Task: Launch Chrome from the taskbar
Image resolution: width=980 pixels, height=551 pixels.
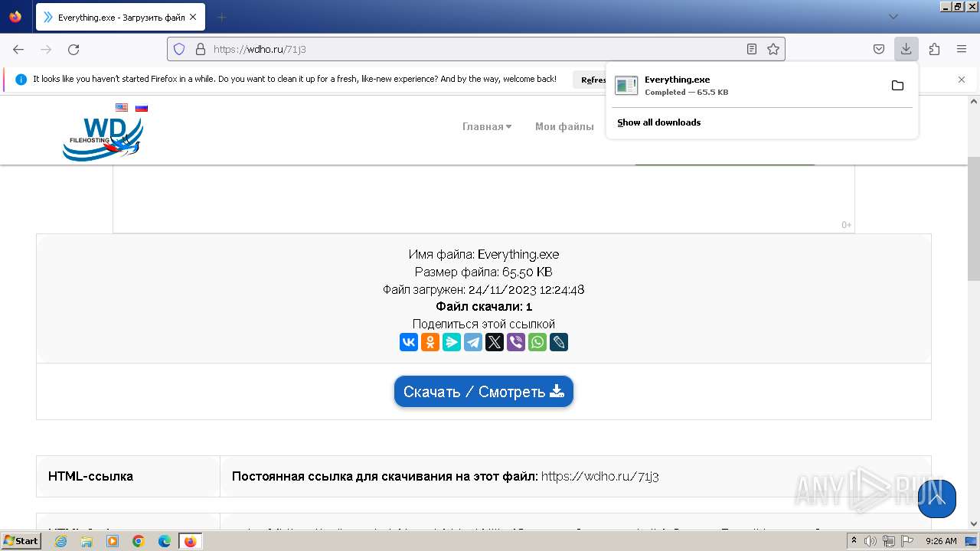Action: (x=139, y=541)
